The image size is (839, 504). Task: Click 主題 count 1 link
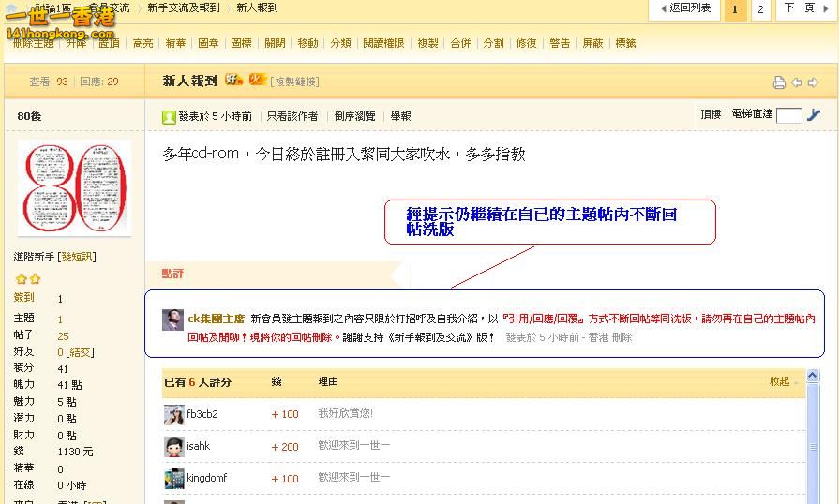coord(60,319)
